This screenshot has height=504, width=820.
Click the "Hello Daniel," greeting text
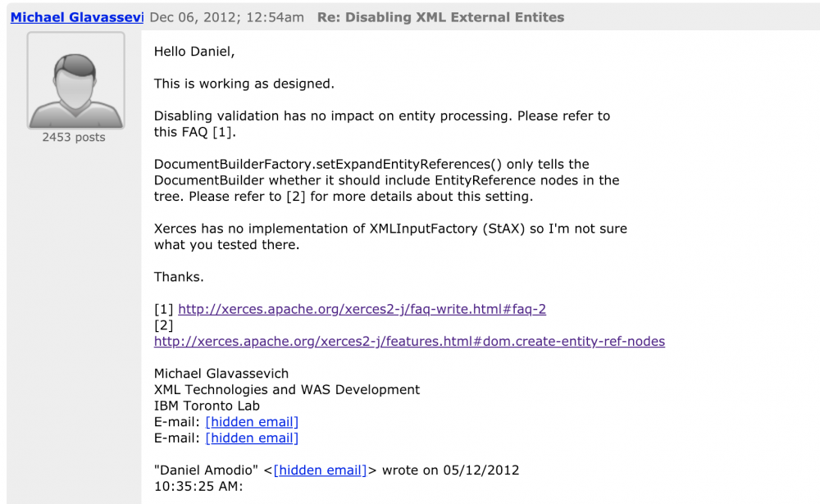click(x=194, y=52)
